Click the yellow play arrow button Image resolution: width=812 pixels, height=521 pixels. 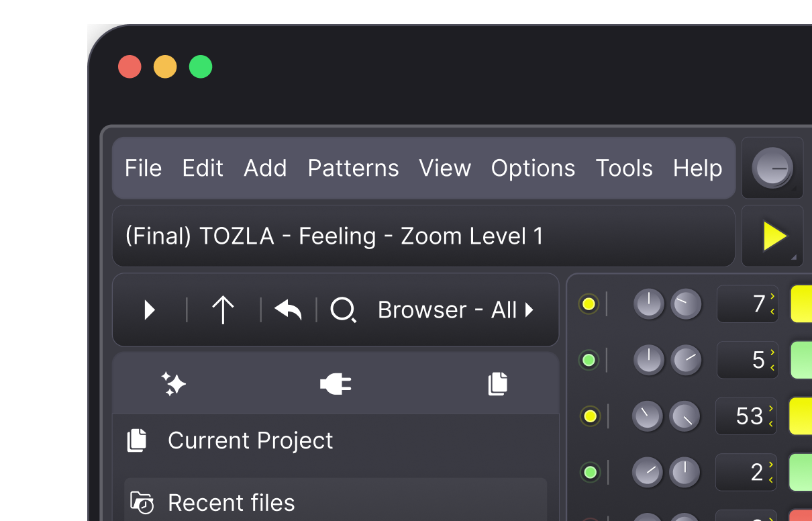point(774,236)
